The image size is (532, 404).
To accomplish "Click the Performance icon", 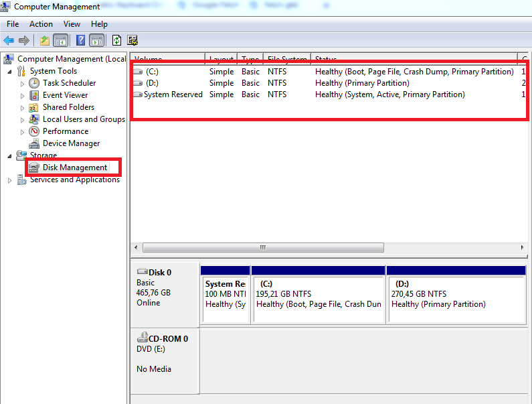I will tap(34, 131).
